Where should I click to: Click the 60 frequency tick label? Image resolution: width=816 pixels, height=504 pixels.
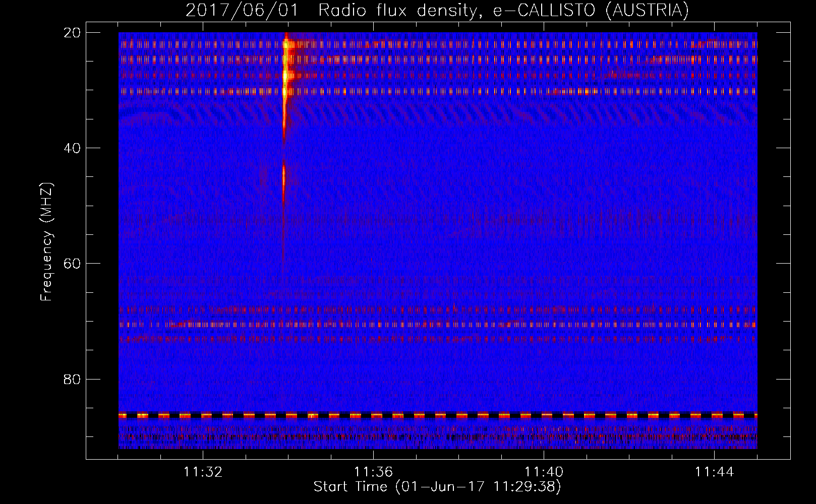[x=73, y=263]
